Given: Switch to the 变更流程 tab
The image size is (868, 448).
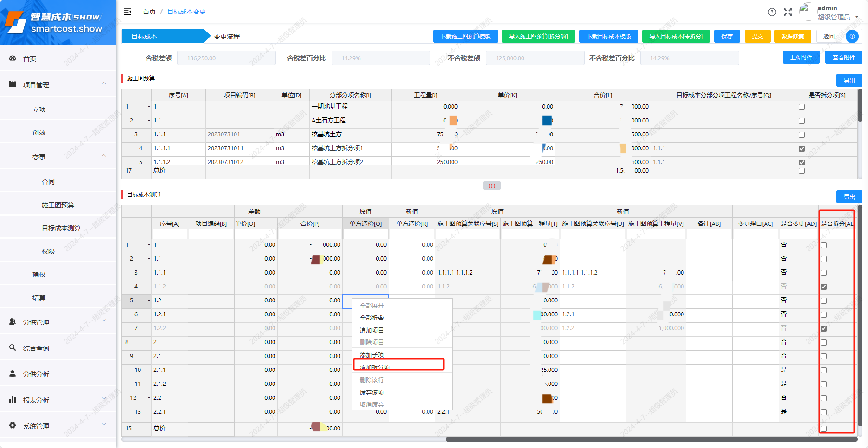Looking at the screenshot, I should click(x=227, y=37).
